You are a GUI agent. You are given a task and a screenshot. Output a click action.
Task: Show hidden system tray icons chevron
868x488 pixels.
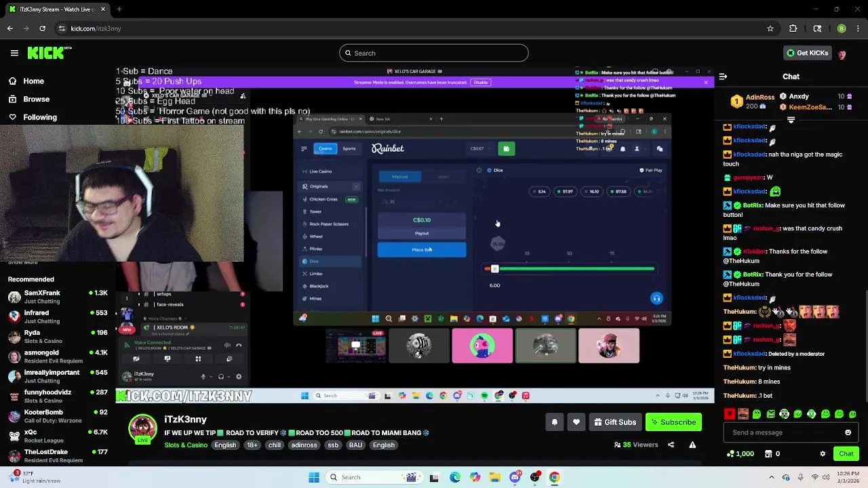click(x=773, y=477)
